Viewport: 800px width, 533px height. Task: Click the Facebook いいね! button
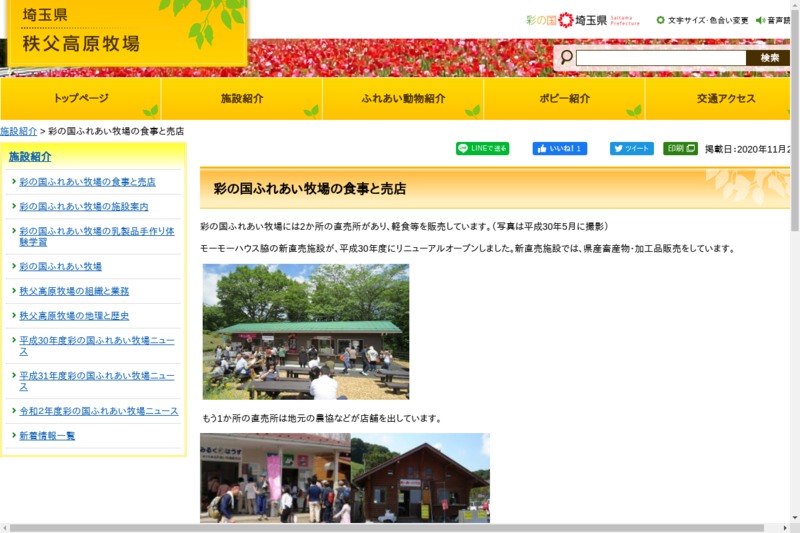click(x=559, y=149)
